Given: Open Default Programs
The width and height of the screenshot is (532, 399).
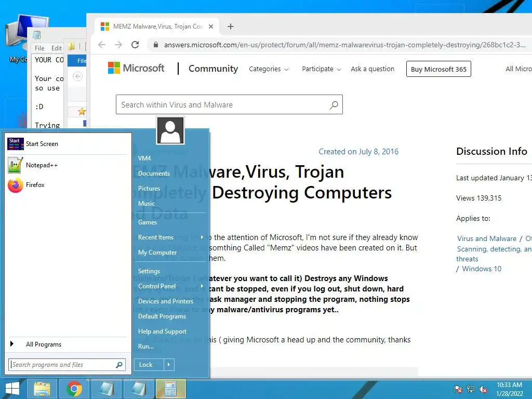Looking at the screenshot, I should 162,316.
